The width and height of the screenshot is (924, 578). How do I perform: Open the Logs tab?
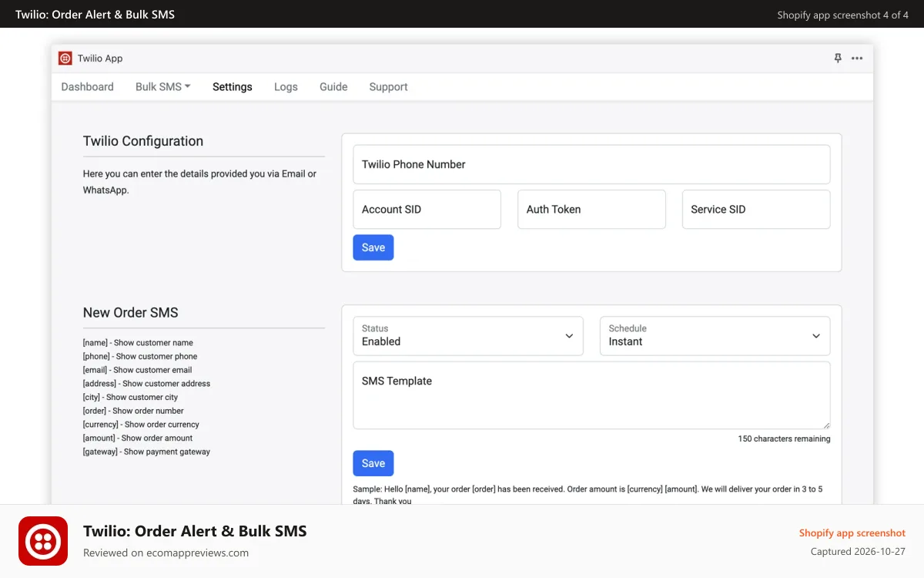[x=286, y=87]
